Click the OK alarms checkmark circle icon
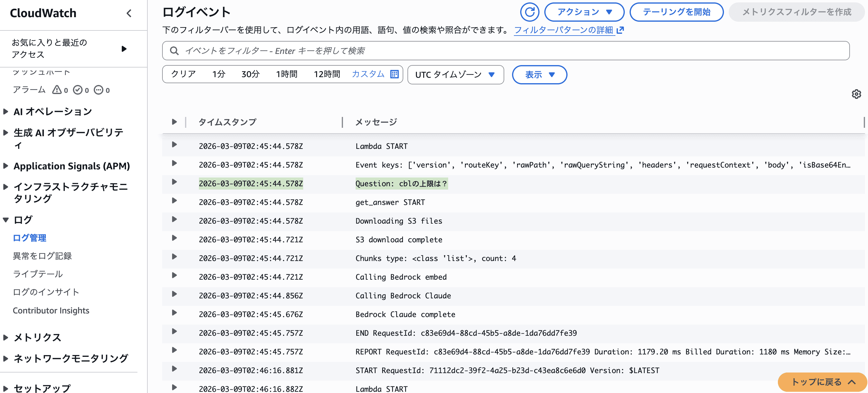 point(78,90)
